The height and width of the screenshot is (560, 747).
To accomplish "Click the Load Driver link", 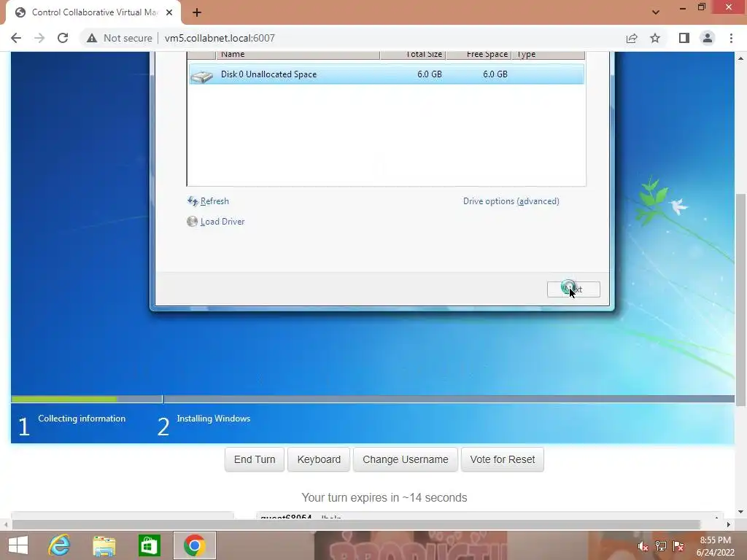I will 222,222.
